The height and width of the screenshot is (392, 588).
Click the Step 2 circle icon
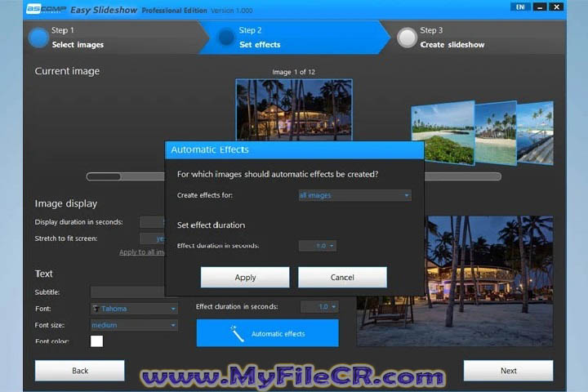point(226,37)
